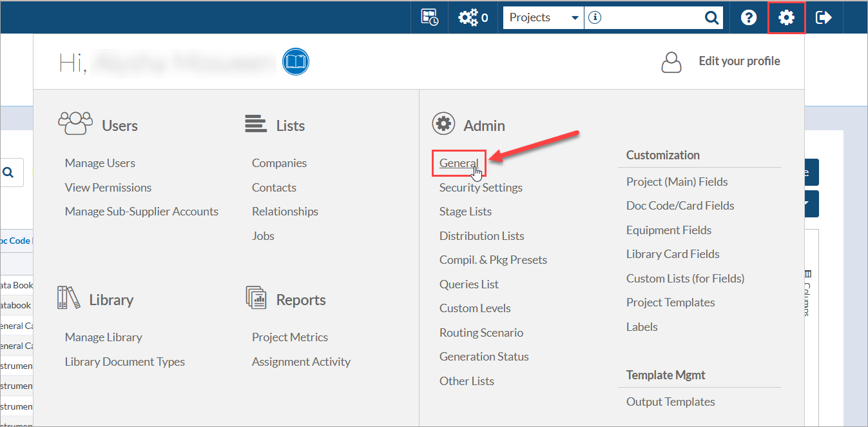Open Stage Lists

(465, 212)
